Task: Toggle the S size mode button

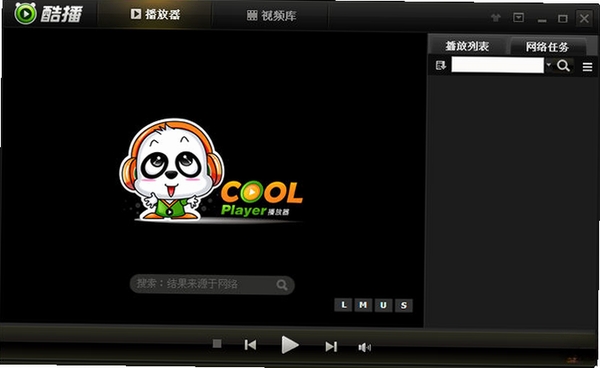Action: point(404,305)
